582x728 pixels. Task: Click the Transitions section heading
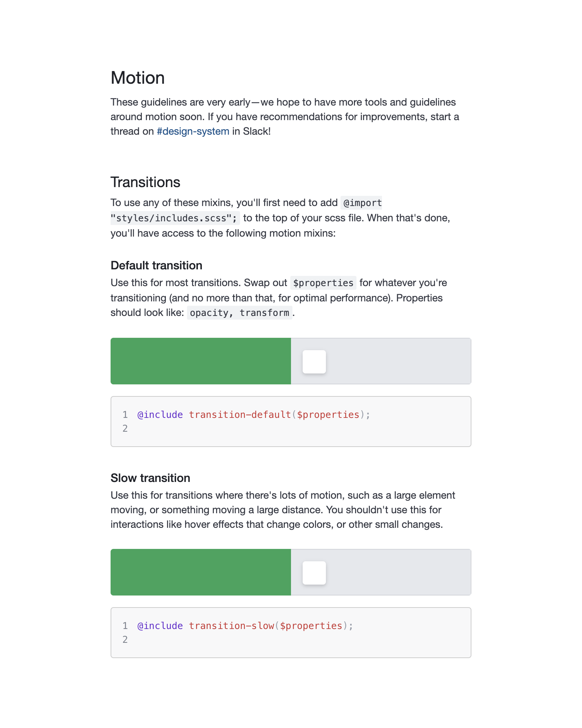(145, 182)
